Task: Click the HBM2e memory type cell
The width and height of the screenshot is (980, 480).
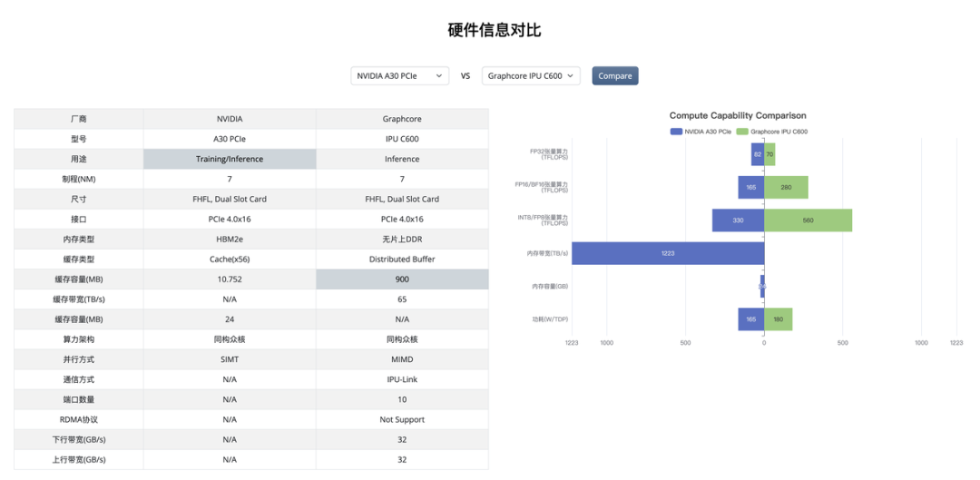Action: pyautogui.click(x=230, y=239)
